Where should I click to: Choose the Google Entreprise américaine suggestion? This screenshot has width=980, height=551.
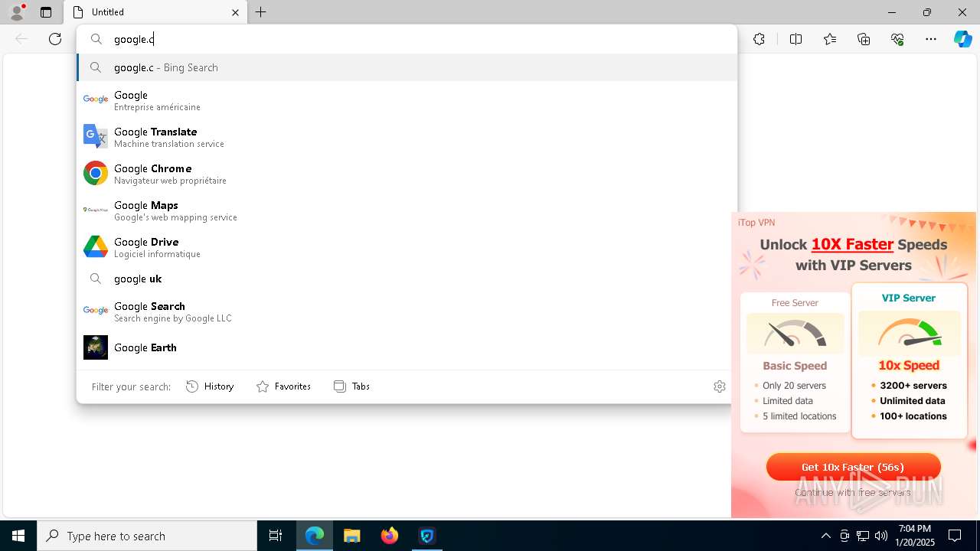[407, 100]
